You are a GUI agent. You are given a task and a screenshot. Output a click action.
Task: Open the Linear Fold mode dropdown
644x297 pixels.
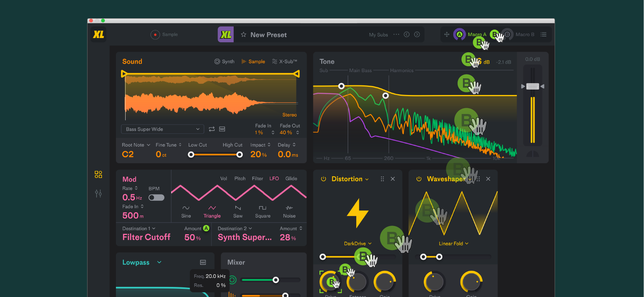click(x=454, y=243)
